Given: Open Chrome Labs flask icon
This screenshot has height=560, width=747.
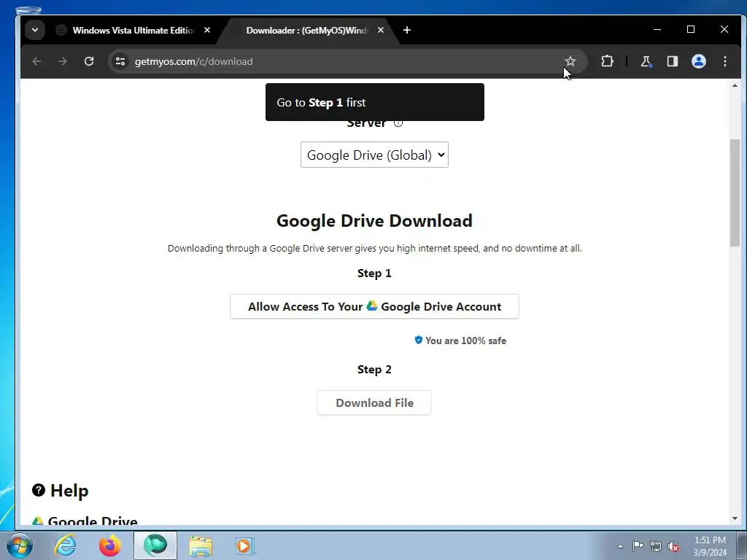Looking at the screenshot, I should tap(646, 61).
